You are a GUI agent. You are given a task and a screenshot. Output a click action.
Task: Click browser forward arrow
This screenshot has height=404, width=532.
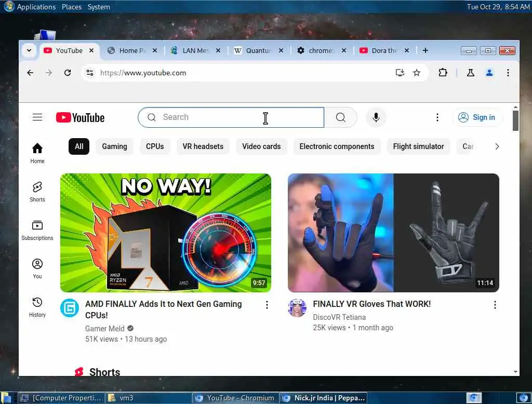pyautogui.click(x=49, y=73)
